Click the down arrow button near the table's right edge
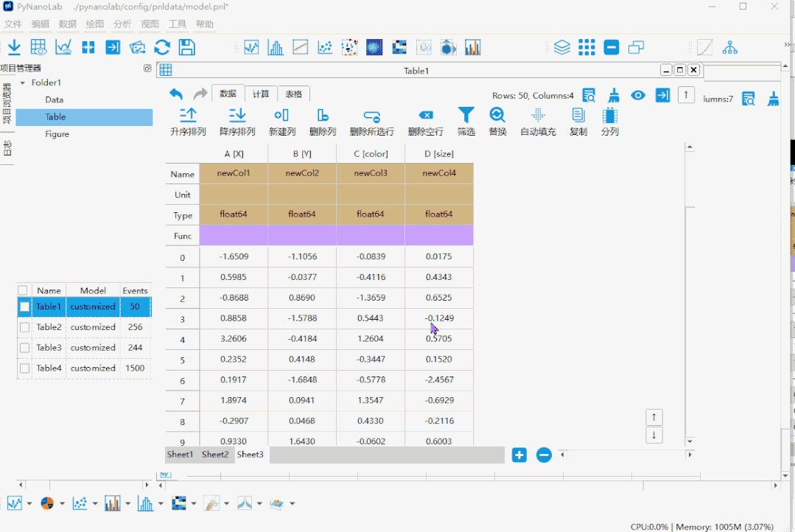This screenshot has width=795, height=532. [x=654, y=435]
